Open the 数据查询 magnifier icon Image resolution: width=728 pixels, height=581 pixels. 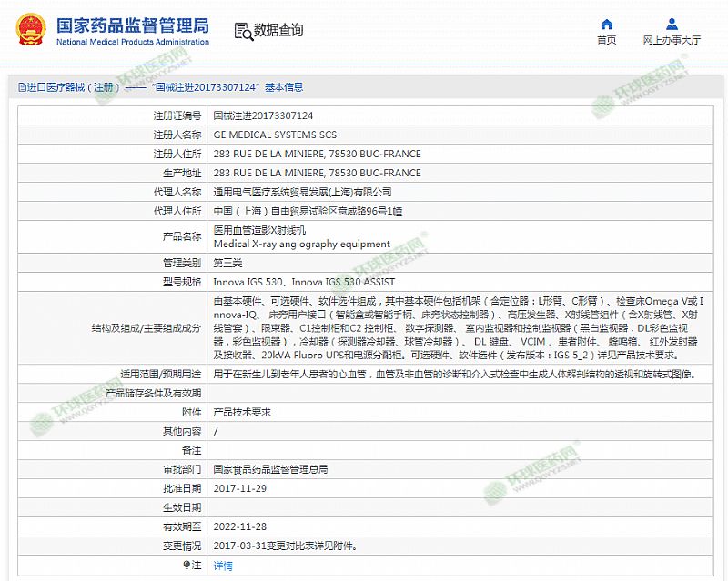[243, 31]
